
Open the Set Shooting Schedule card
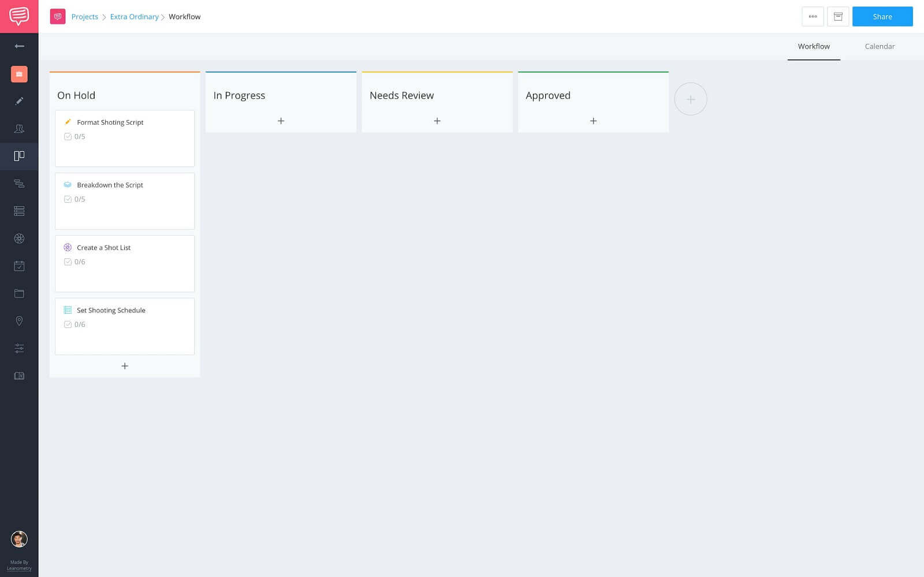click(125, 326)
